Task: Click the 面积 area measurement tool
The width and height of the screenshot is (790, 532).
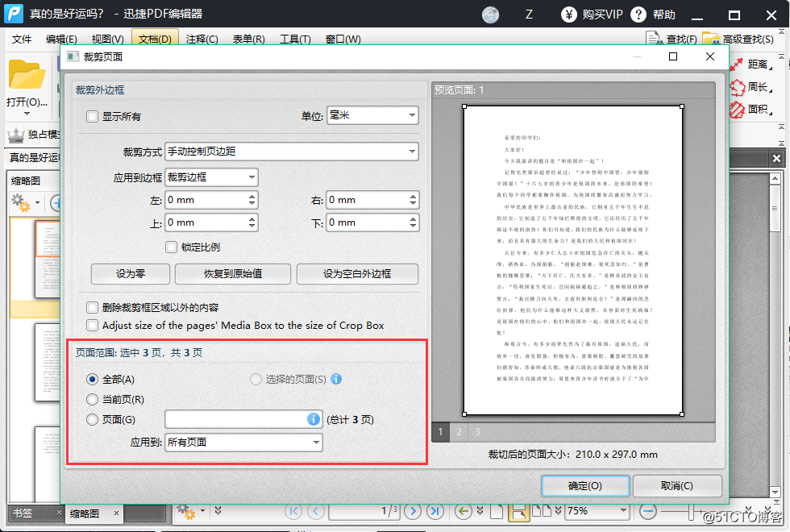Action: 737,110
